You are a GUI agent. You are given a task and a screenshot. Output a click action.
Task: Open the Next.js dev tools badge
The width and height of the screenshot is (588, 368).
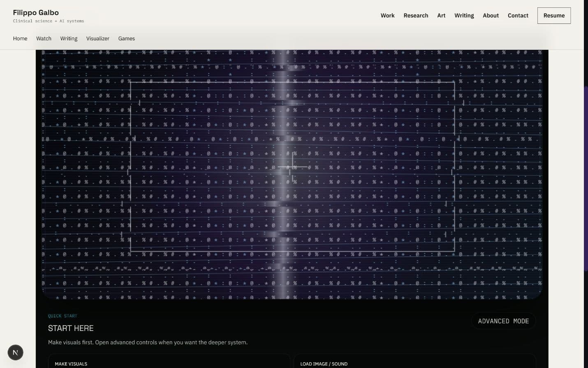[15, 352]
